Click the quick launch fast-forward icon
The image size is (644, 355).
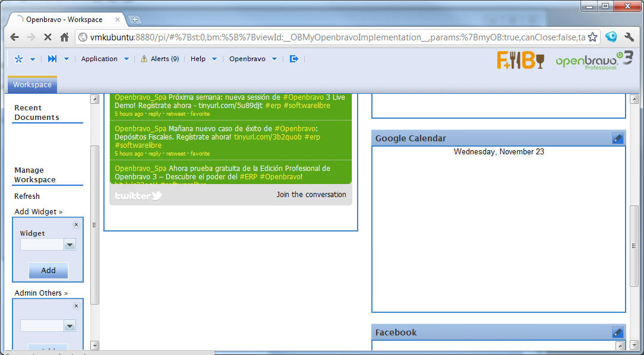pos(52,59)
